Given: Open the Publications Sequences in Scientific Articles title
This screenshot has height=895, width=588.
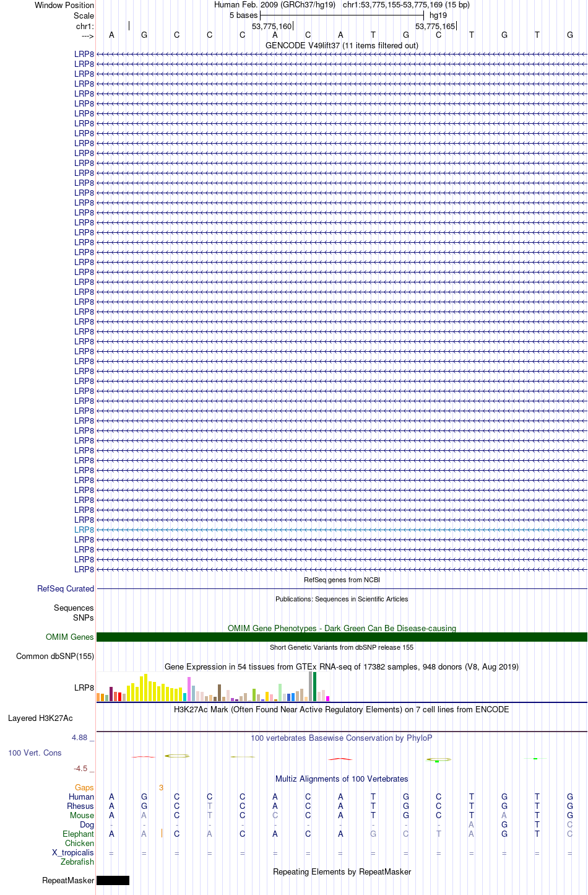Looking at the screenshot, I should (342, 600).
